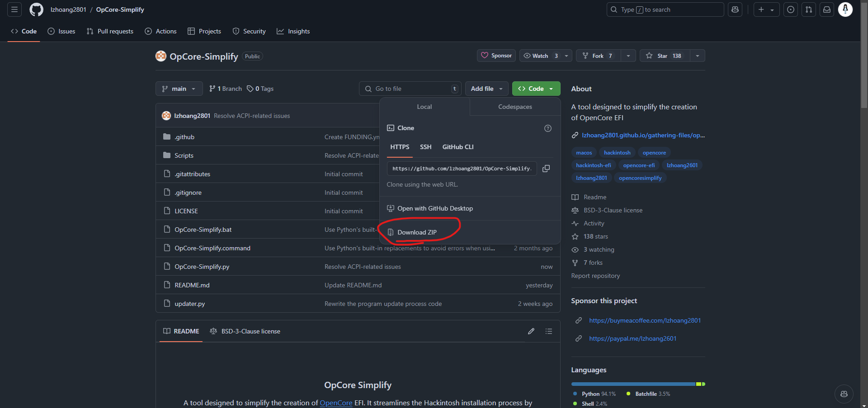
Task: Go to GitHub home via Octocat logo
Action: [x=36, y=9]
